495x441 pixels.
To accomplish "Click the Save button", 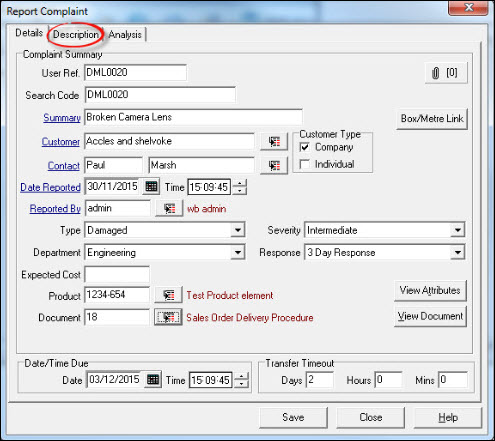I will tap(293, 417).
